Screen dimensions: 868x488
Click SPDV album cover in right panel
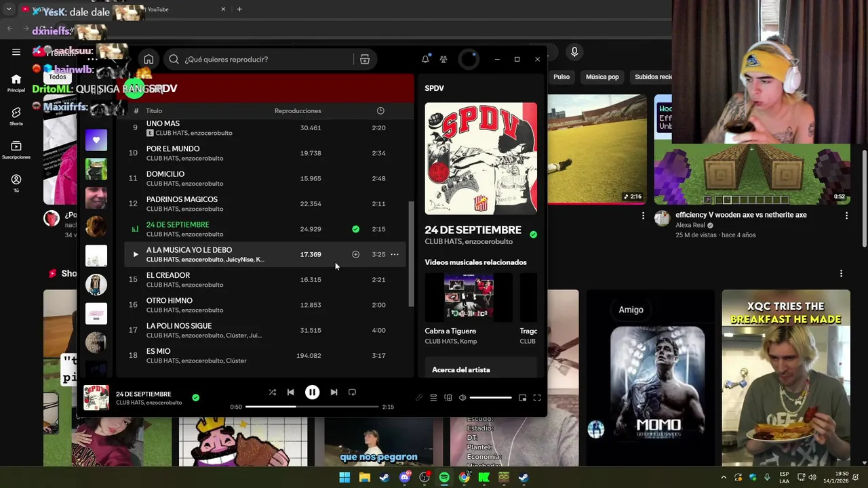[481, 159]
